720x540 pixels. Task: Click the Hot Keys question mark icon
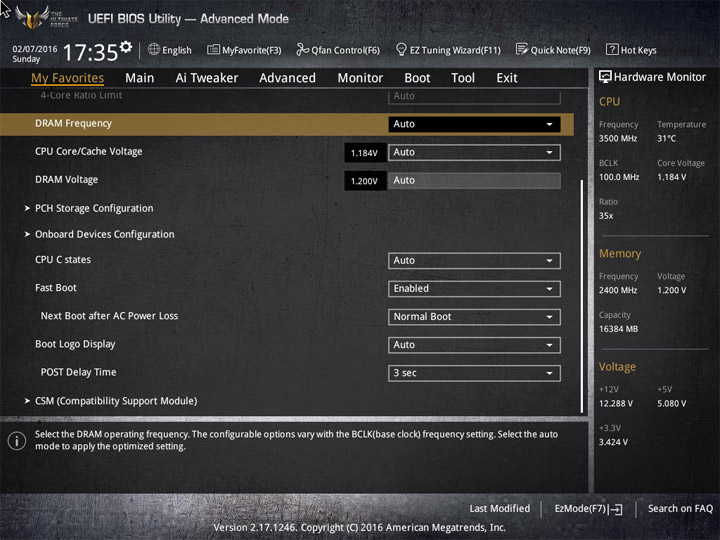point(612,49)
